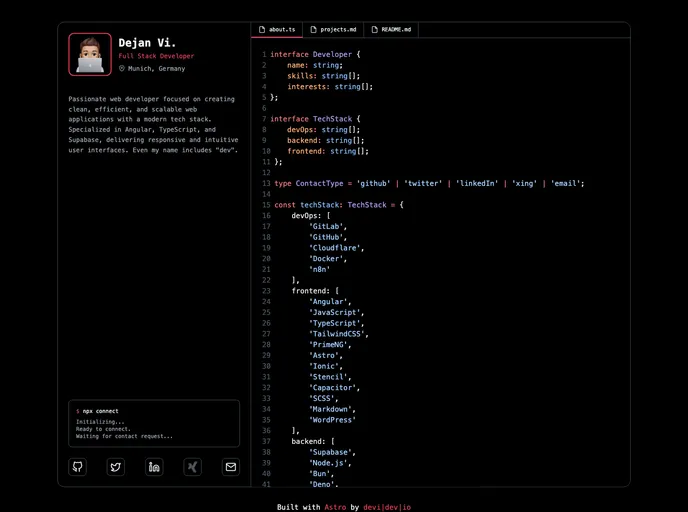This screenshot has height=512, width=688.
Task: Click the 'Ionic' string in code
Action: tap(326, 366)
